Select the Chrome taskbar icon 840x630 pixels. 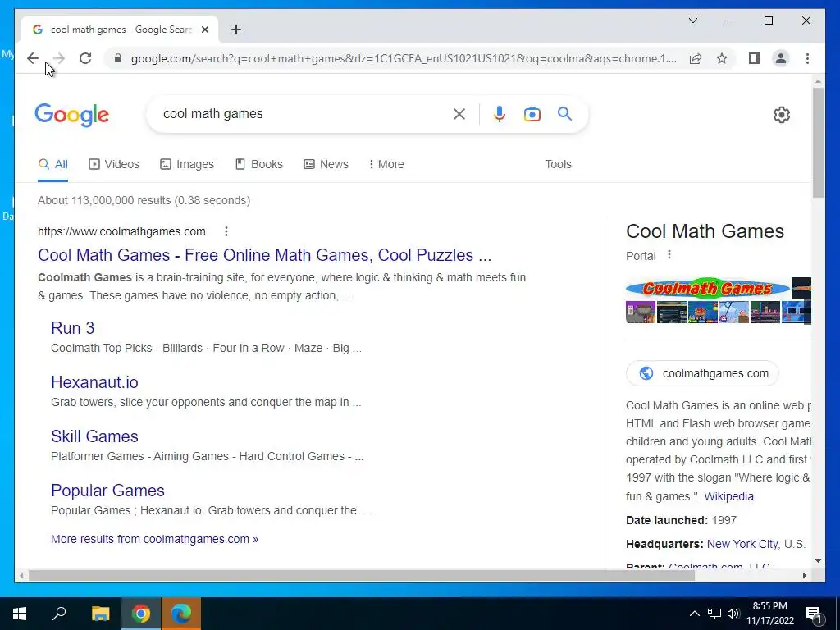click(141, 614)
